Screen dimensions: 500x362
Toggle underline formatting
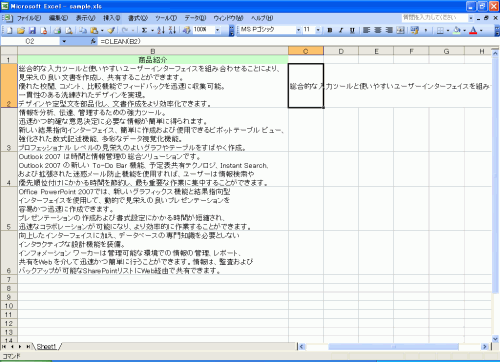[x=352, y=30]
